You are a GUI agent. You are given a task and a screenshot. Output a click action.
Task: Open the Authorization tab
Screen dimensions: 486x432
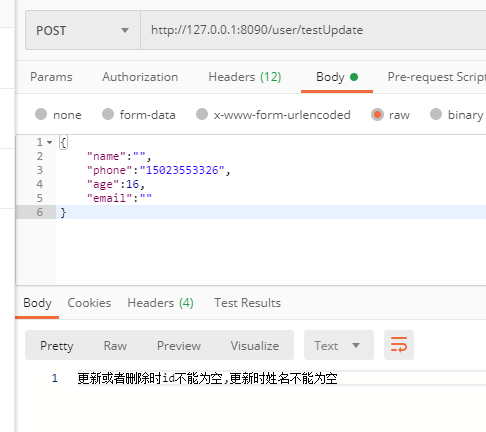(140, 77)
